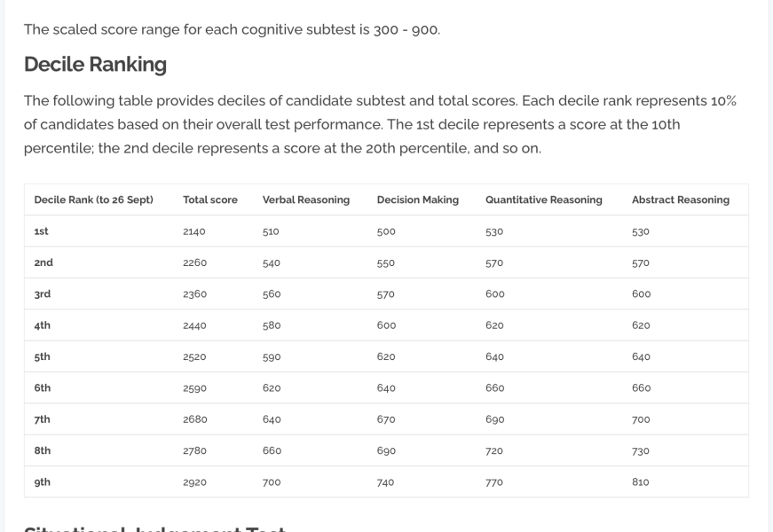Click the 1st decile Decision Making value 500

(x=386, y=231)
